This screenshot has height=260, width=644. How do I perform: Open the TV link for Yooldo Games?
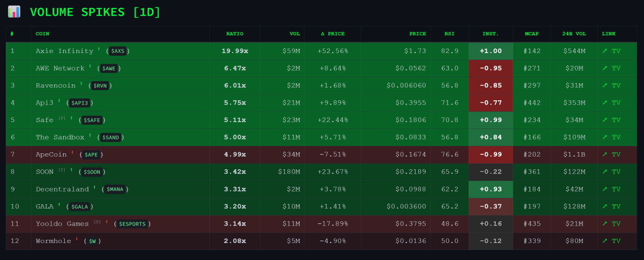tap(611, 224)
